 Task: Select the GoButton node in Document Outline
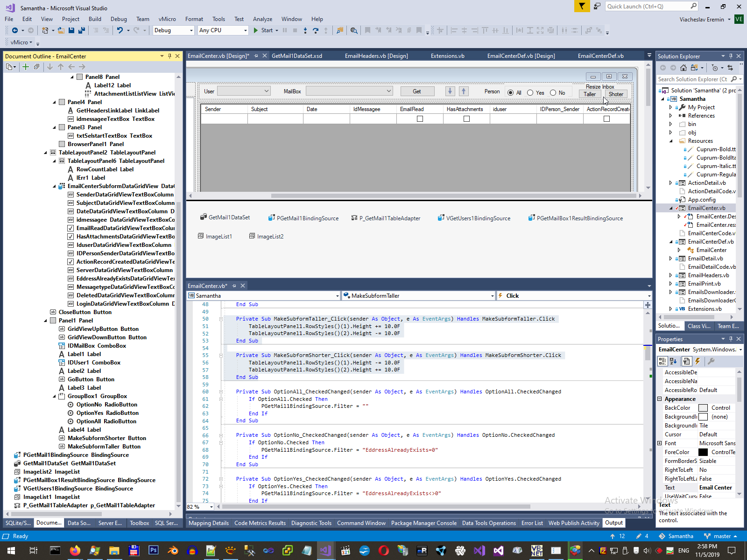(x=91, y=379)
